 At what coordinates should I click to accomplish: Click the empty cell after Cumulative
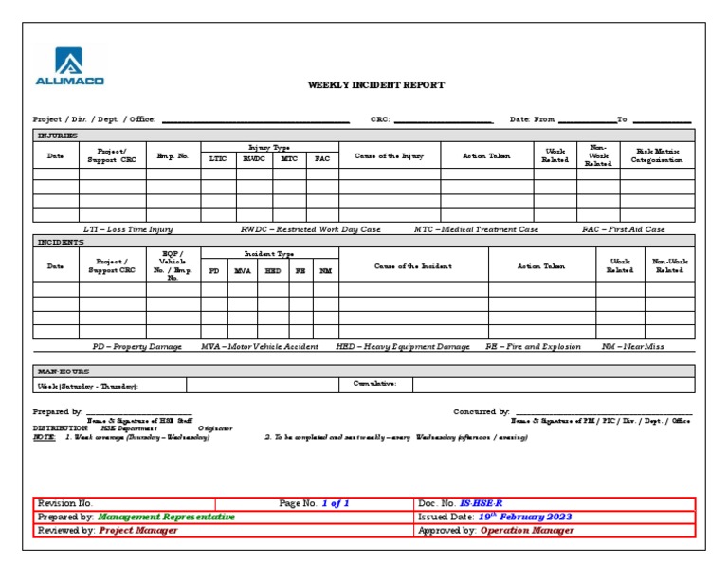(x=554, y=385)
